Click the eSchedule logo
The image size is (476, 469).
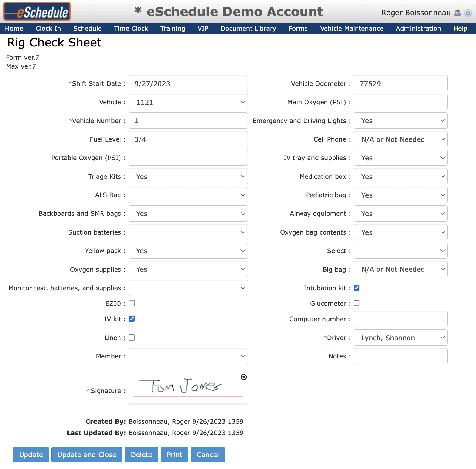coord(37,12)
